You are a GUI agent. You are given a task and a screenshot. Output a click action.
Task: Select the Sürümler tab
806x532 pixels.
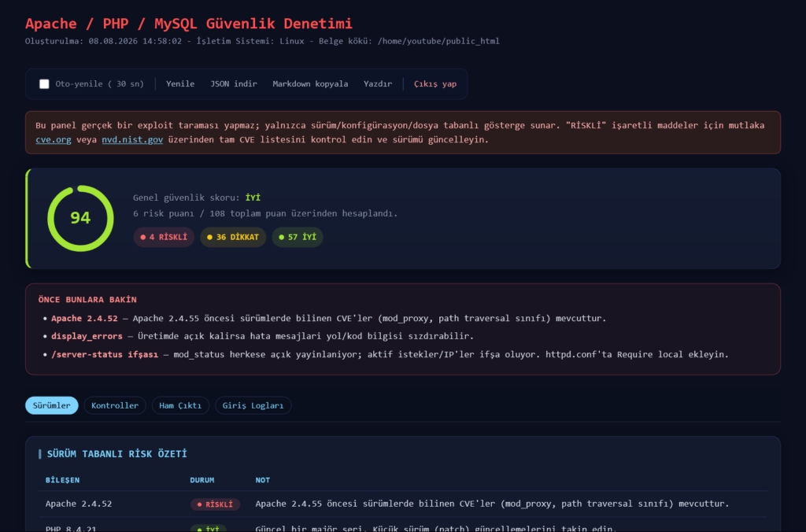(51, 405)
